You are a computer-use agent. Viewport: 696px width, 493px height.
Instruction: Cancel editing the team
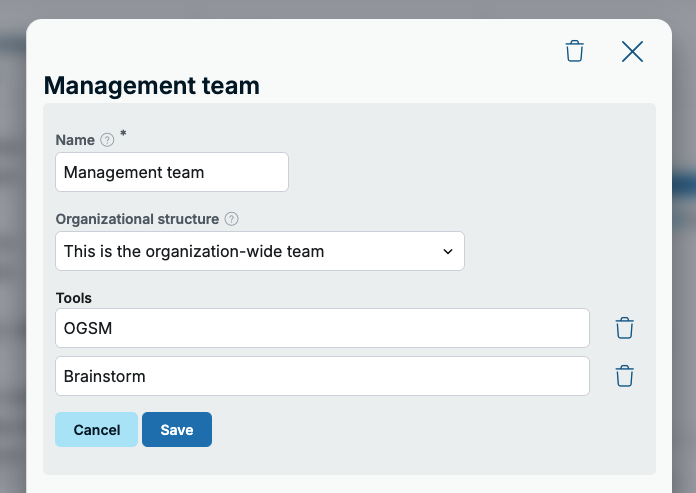click(x=96, y=430)
